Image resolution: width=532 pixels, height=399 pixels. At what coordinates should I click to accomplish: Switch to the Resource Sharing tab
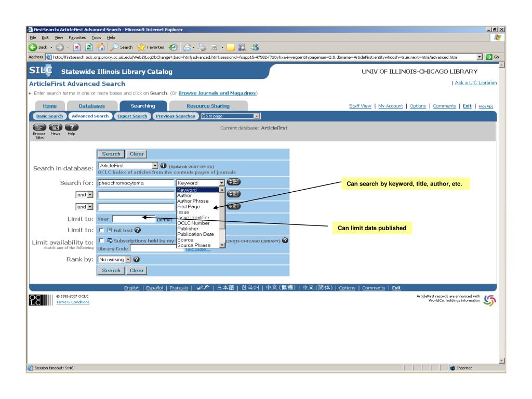coord(208,106)
